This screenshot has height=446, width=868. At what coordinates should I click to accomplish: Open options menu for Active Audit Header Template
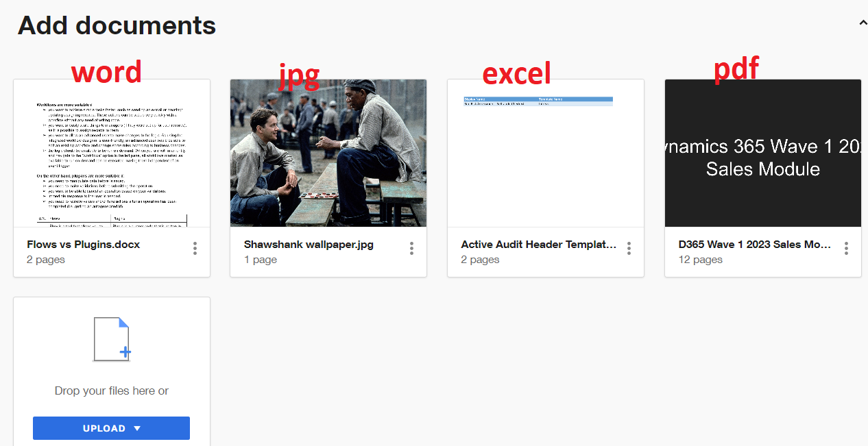point(629,249)
